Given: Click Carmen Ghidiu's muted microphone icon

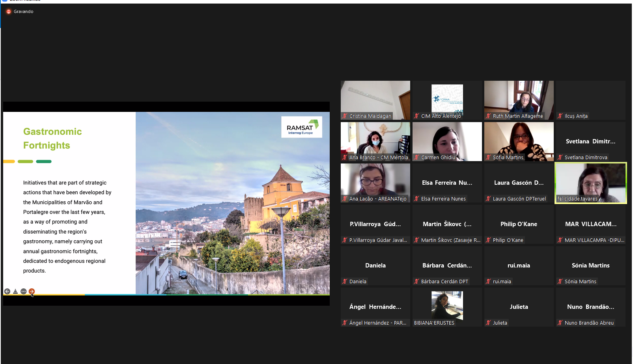Looking at the screenshot, I should tap(416, 157).
